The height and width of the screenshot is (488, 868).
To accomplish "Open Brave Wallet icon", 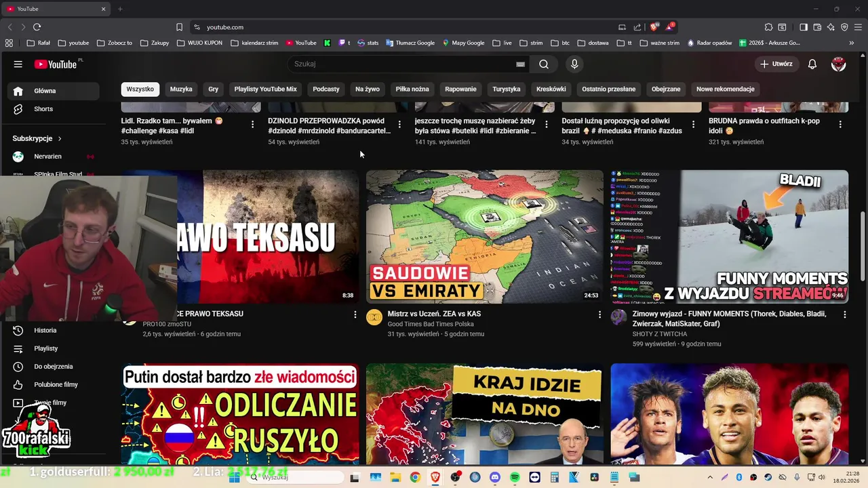I will pyautogui.click(x=817, y=27).
